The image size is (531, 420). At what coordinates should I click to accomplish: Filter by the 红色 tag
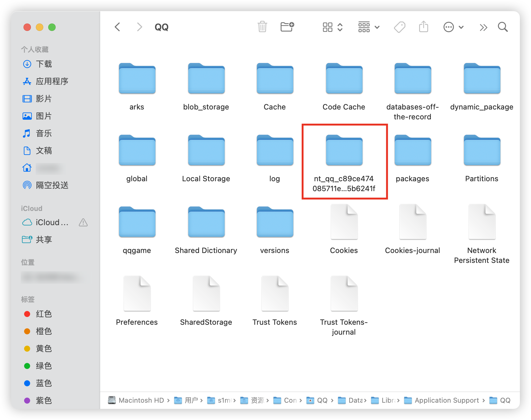click(x=44, y=314)
